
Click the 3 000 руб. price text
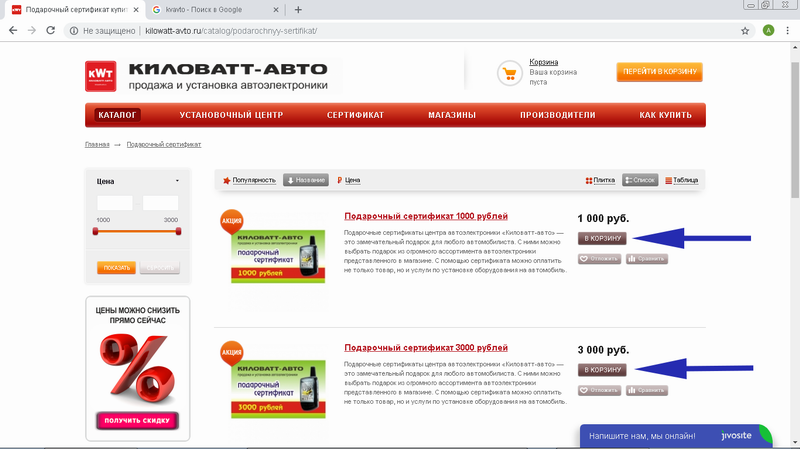coord(603,350)
